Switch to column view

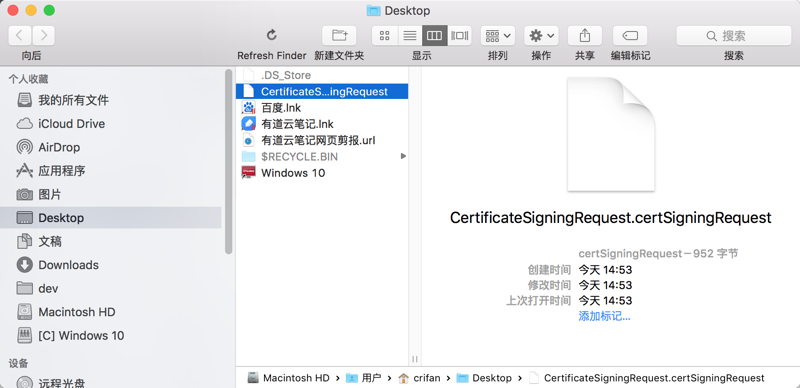435,35
